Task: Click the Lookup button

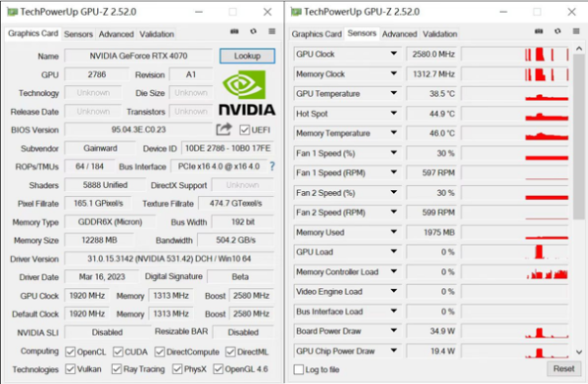Action: click(247, 56)
